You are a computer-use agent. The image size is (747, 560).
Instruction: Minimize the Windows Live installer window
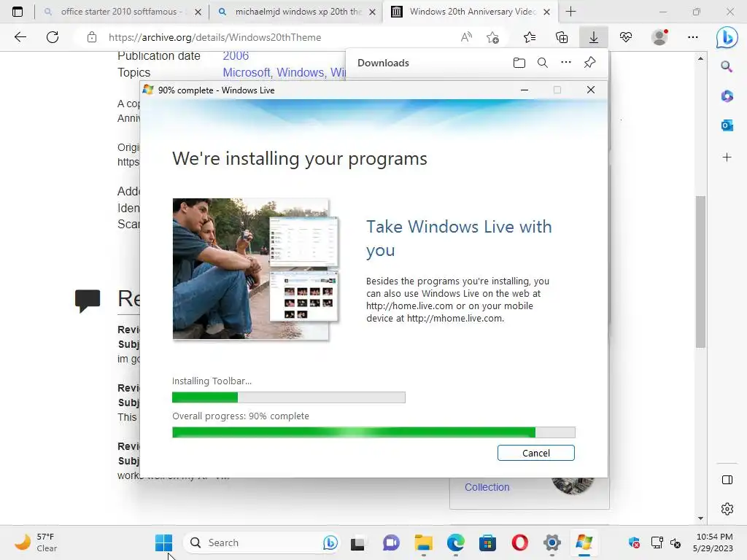[525, 90]
